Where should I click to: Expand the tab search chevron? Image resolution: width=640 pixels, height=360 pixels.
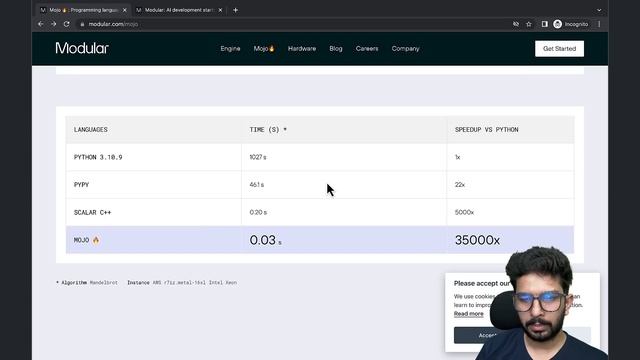tap(599, 10)
